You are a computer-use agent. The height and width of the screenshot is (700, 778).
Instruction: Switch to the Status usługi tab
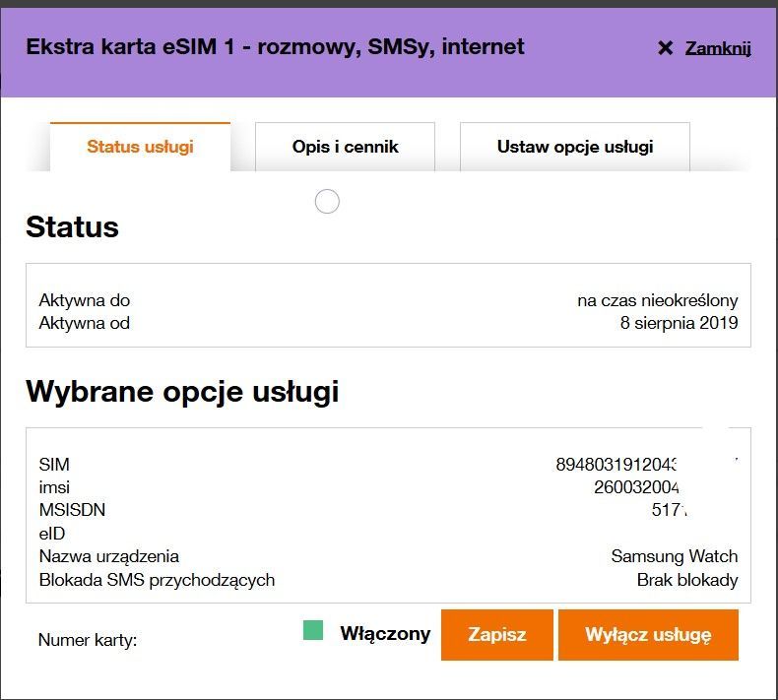click(140, 147)
